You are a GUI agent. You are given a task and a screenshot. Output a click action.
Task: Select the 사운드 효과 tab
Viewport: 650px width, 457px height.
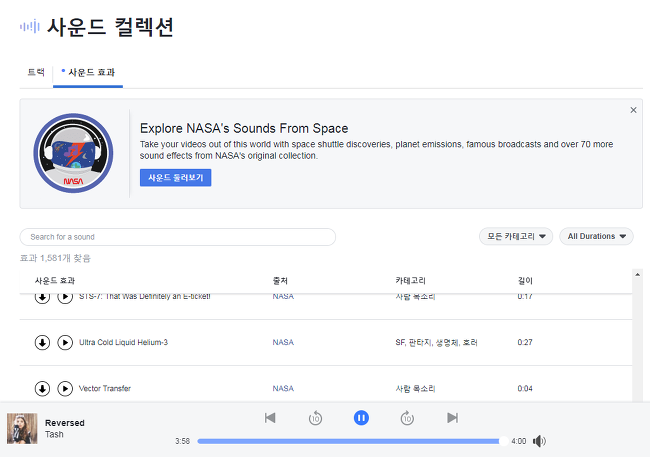[x=88, y=73]
